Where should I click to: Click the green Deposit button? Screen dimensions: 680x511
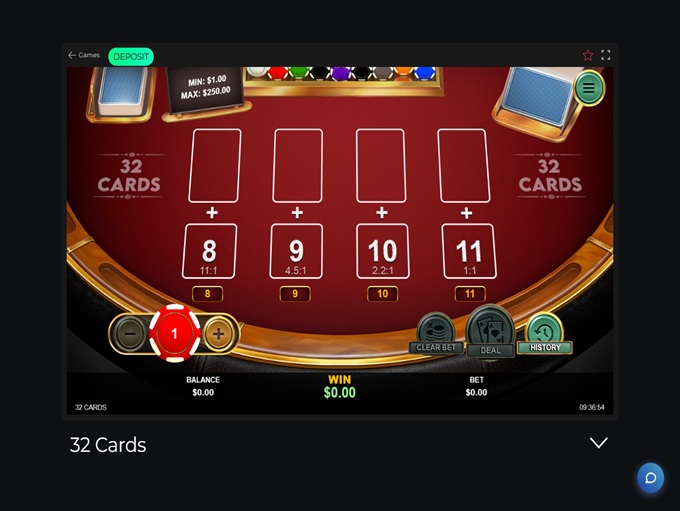[x=131, y=56]
